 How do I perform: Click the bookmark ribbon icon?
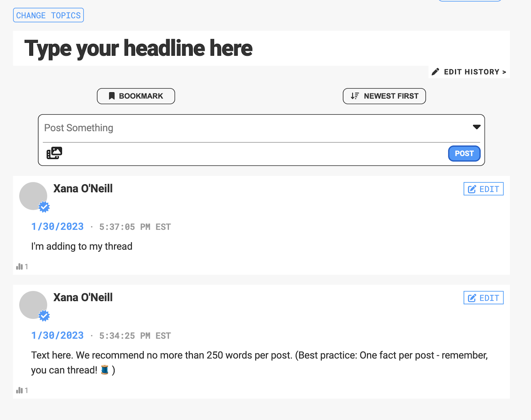[x=112, y=96]
